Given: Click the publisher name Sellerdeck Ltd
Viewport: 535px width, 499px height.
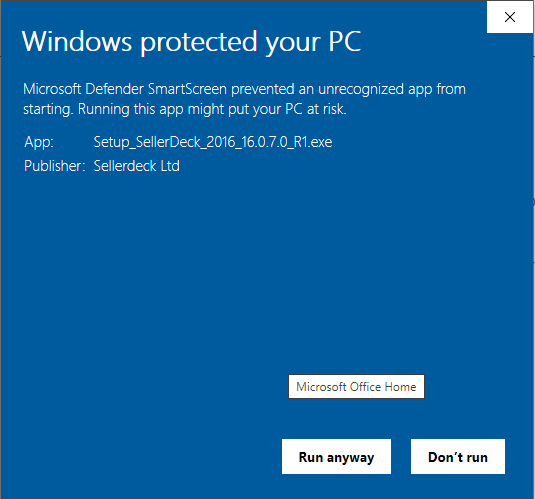Looking at the screenshot, I should coord(136,166).
